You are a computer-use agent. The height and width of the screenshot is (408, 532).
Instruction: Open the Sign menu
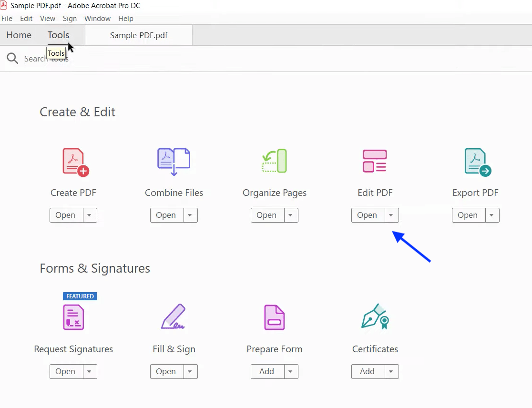pyautogui.click(x=70, y=18)
